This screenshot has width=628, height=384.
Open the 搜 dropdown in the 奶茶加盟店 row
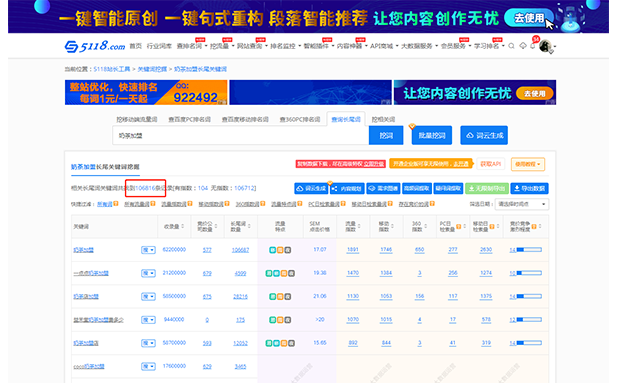coord(148,343)
